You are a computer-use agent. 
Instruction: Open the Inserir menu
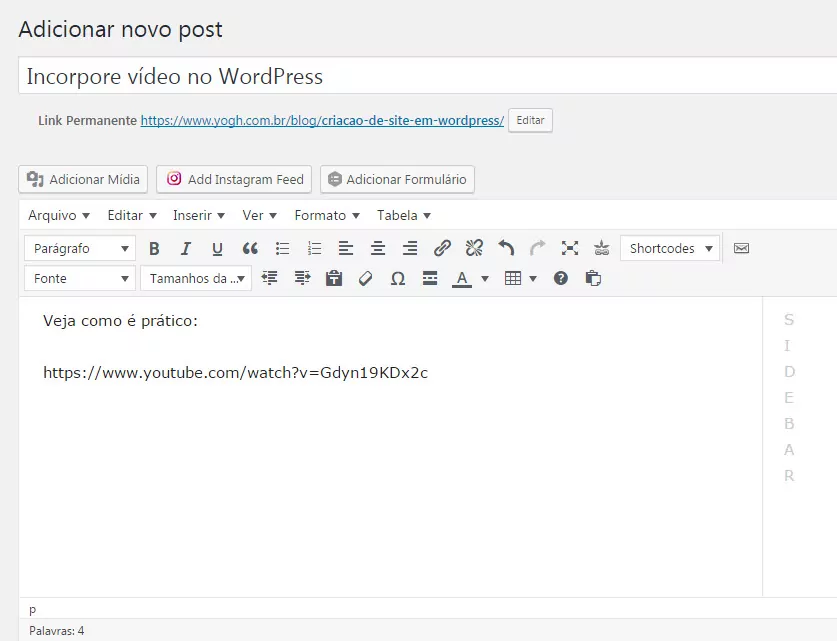point(198,215)
